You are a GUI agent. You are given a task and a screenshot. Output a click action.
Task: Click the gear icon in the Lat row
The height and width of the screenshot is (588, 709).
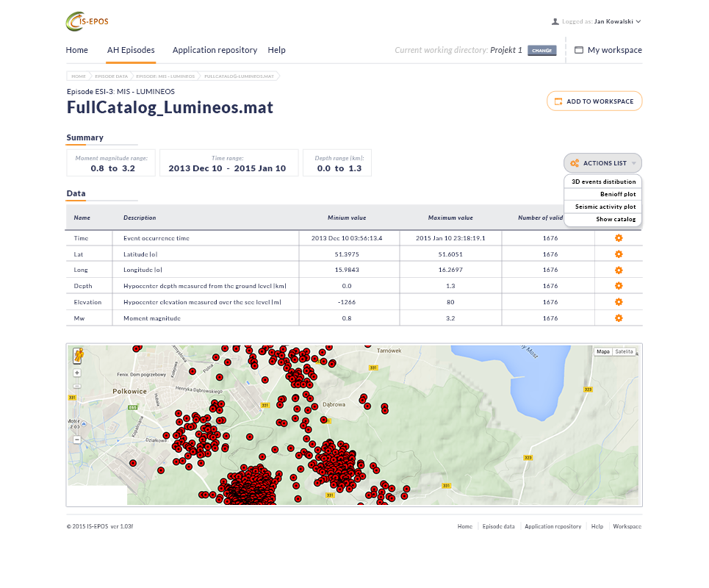(619, 254)
